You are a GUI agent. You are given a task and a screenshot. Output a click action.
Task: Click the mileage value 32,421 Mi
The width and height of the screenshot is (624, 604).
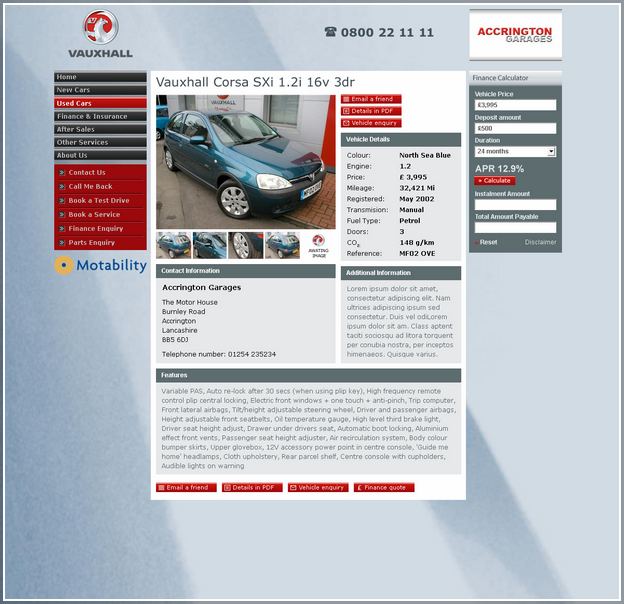tap(417, 188)
